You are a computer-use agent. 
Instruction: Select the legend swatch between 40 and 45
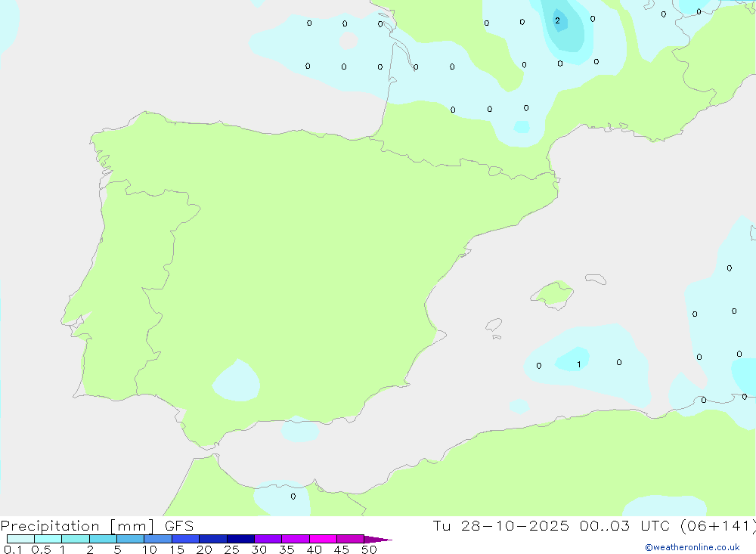pos(323,539)
